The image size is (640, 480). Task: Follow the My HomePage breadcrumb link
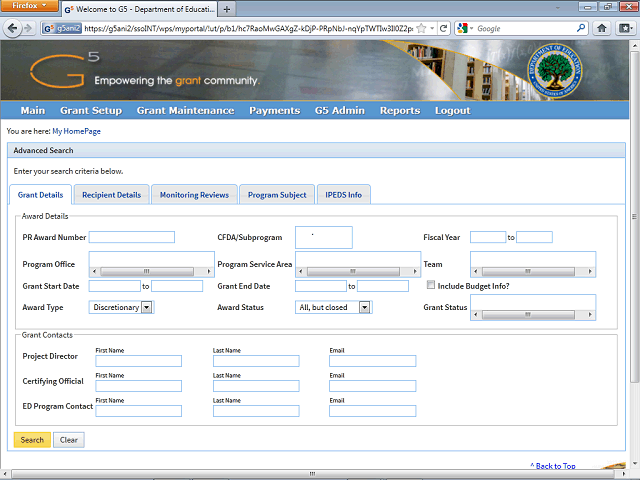tap(76, 131)
